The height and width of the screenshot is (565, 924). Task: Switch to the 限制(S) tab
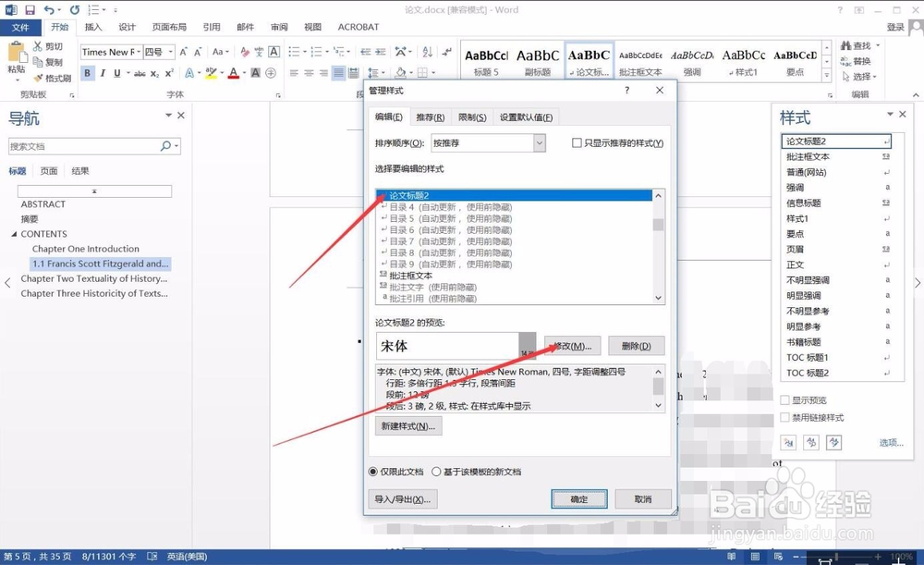(x=472, y=117)
